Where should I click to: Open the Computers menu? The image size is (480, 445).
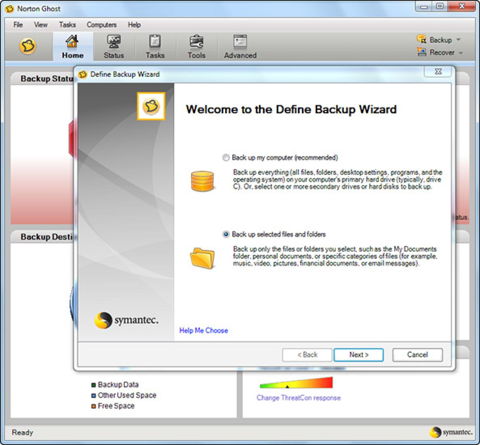pyautogui.click(x=102, y=25)
